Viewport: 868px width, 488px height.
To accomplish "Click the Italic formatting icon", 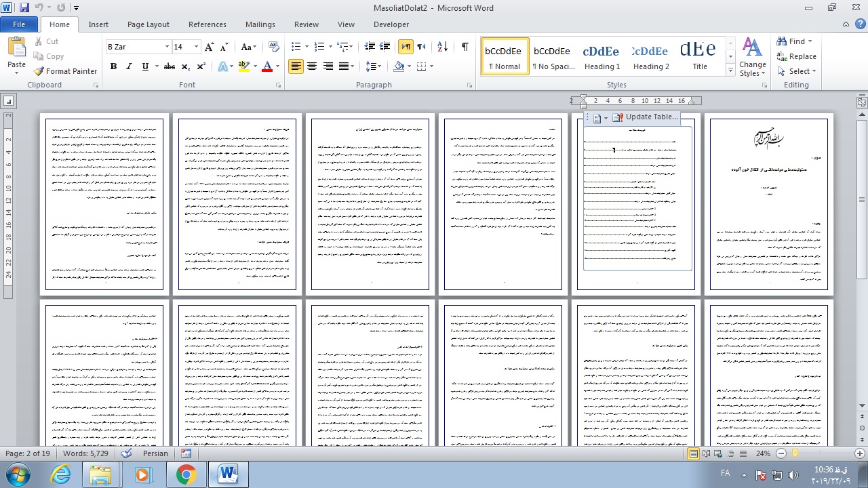I will 129,66.
